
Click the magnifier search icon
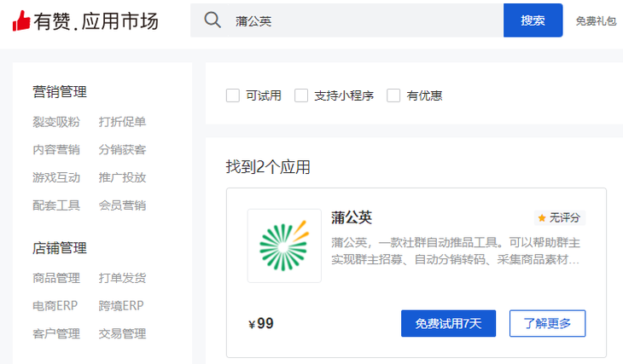pyautogui.click(x=213, y=20)
